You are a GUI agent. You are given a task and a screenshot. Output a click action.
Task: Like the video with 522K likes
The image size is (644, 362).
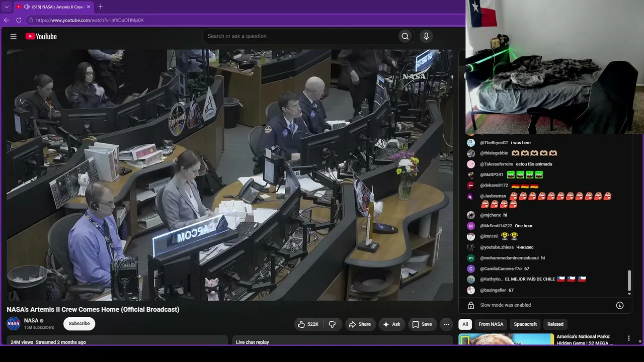308,324
